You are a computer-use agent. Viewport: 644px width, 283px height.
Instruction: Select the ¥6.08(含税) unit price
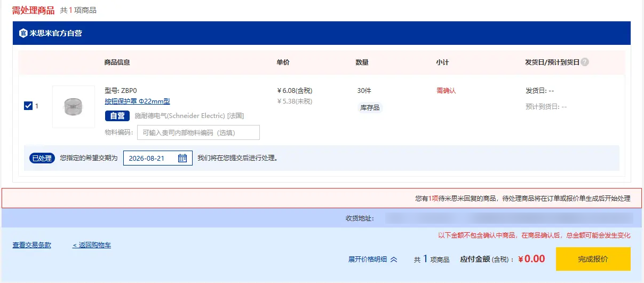tap(295, 91)
